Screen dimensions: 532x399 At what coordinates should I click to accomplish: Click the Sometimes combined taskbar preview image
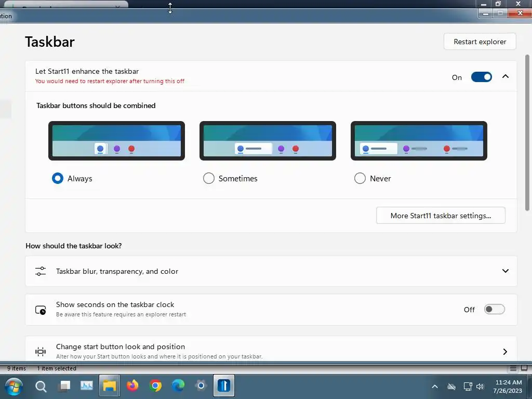coord(268,140)
